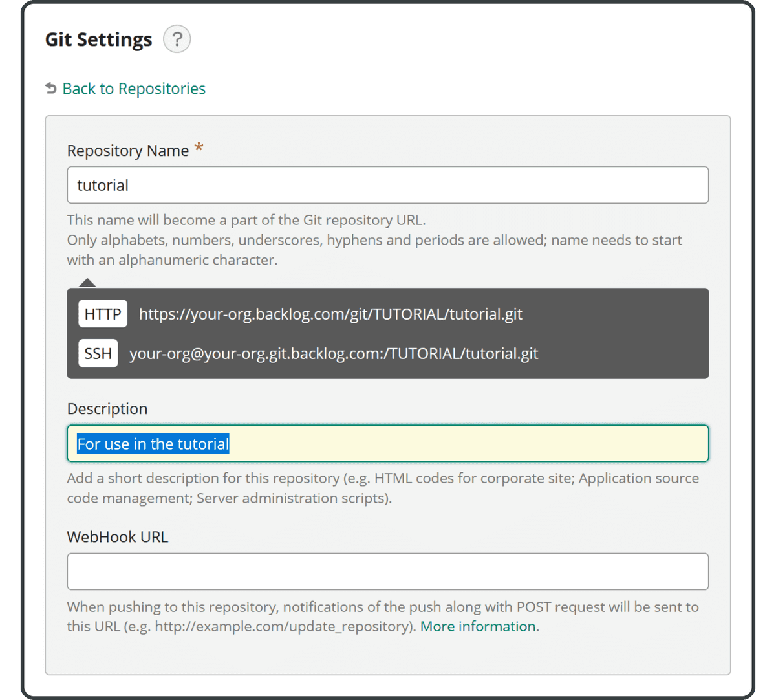Image resolution: width=776 pixels, height=700 pixels.
Task: Select the SSH repository address text
Action: tap(334, 354)
